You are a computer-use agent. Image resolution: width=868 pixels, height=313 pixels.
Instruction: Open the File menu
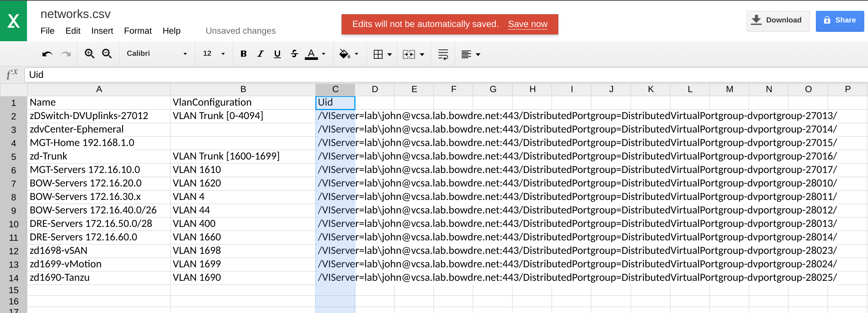tap(47, 31)
